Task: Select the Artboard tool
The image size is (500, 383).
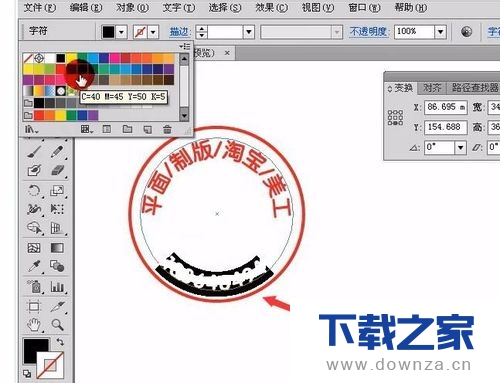Action: [34, 306]
